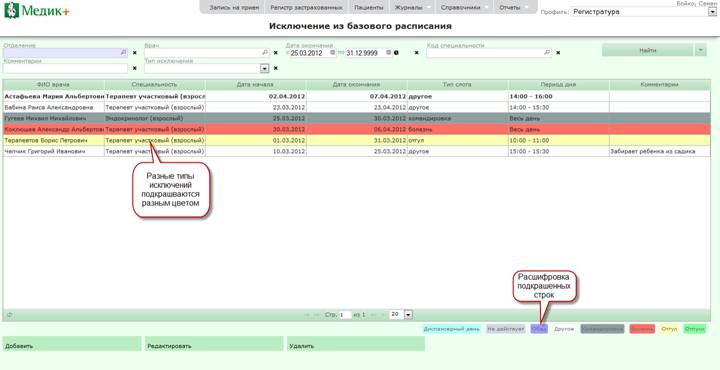
Task: Open lookup magnifier in Врач field
Action: (x=264, y=53)
